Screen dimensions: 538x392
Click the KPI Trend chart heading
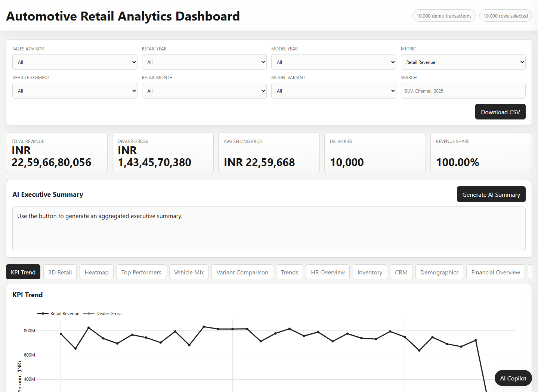pyautogui.click(x=28, y=295)
